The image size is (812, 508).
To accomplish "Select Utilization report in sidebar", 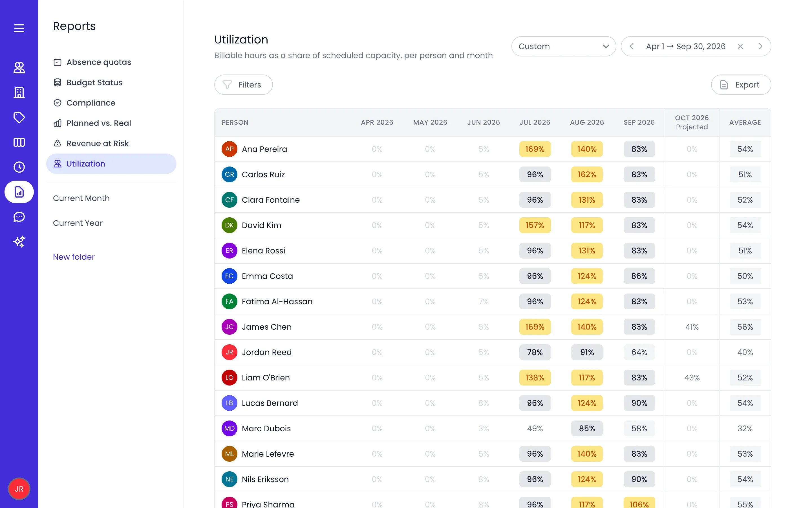I will (111, 164).
